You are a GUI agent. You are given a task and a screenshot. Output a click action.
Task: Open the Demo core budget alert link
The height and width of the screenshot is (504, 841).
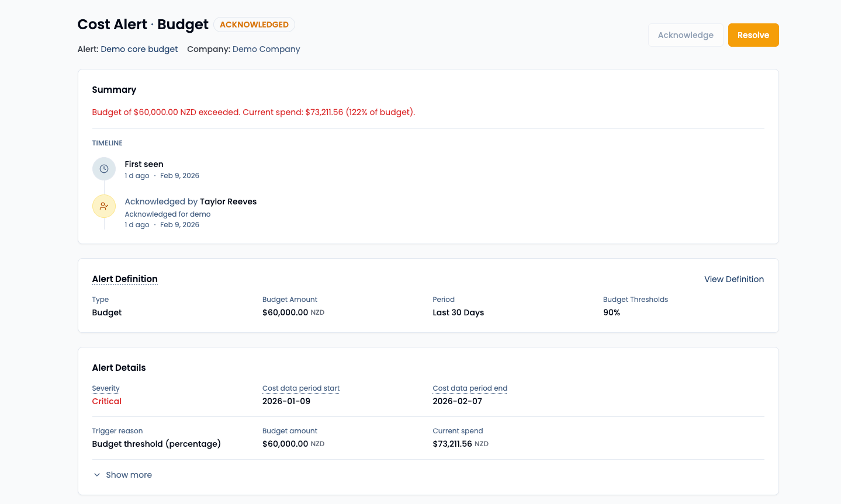click(139, 49)
